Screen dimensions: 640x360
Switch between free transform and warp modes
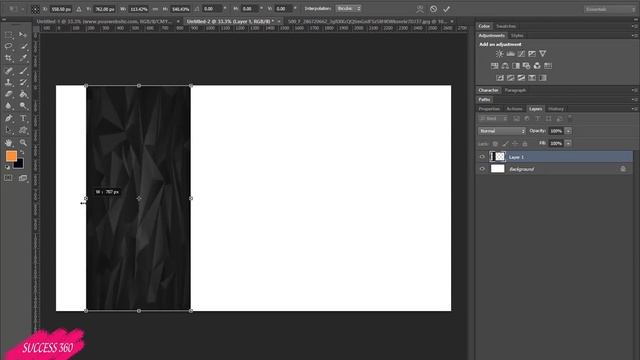[420, 9]
